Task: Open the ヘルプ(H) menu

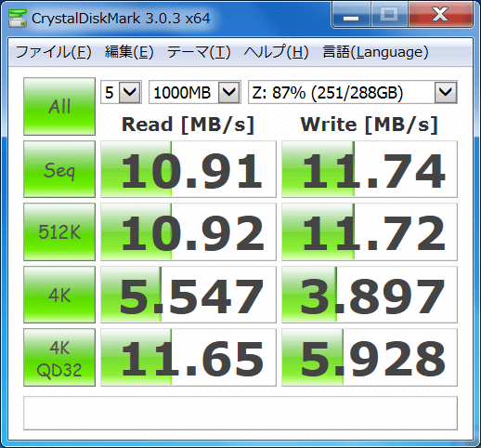Action: [x=276, y=52]
